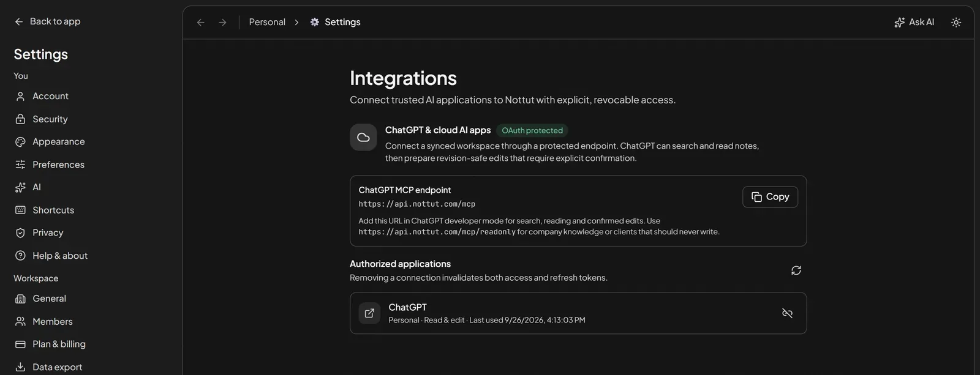This screenshot has height=375, width=980.
Task: Refresh authorized applications list
Action: click(796, 270)
